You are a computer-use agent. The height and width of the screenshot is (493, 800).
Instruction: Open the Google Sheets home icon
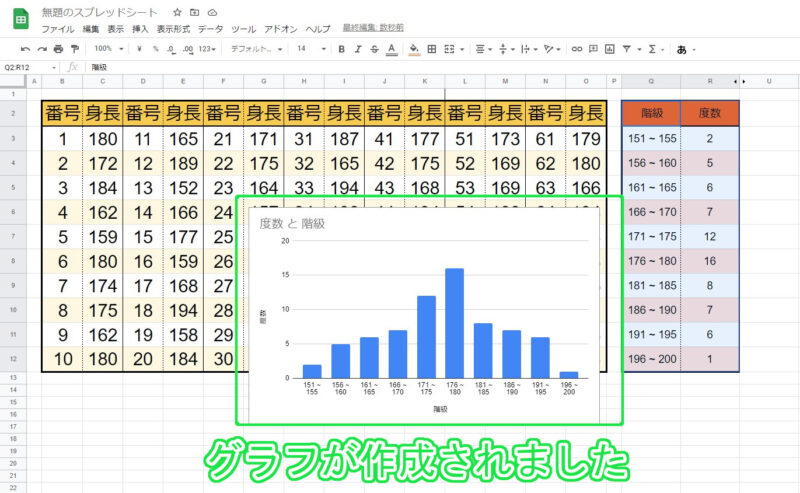[x=21, y=19]
